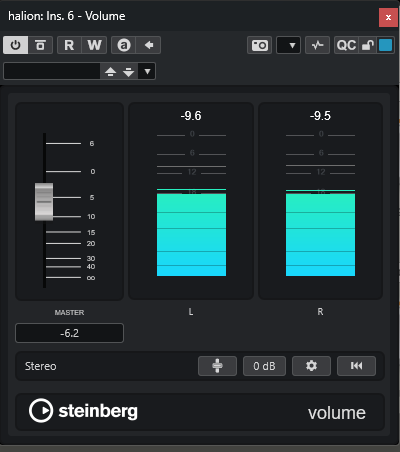Click the reset peak (skip-back) button
The height and width of the screenshot is (452, 400).
[x=356, y=366]
